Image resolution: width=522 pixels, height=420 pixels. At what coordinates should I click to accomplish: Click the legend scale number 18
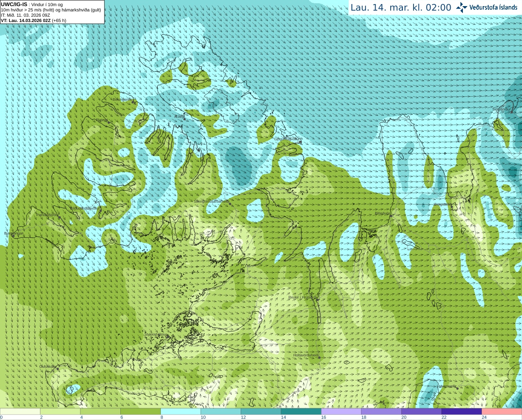click(364, 417)
